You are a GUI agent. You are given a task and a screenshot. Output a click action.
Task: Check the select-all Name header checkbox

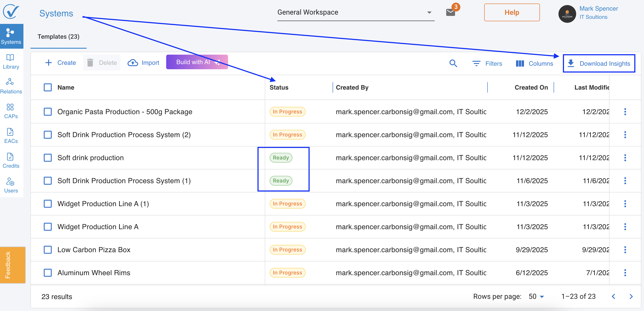[x=48, y=87]
